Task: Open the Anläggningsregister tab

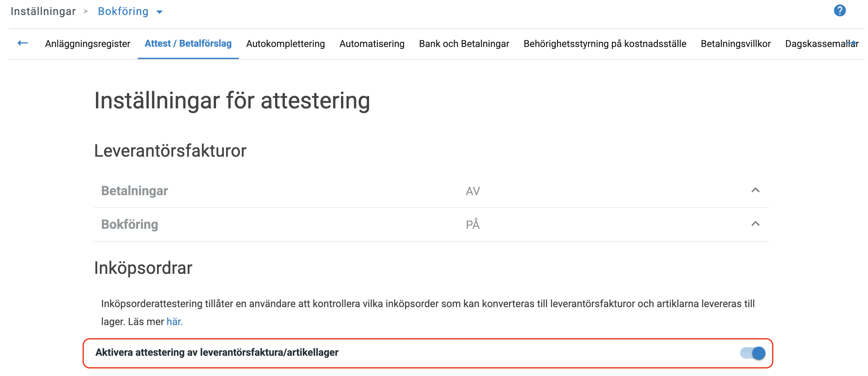Action: point(87,44)
